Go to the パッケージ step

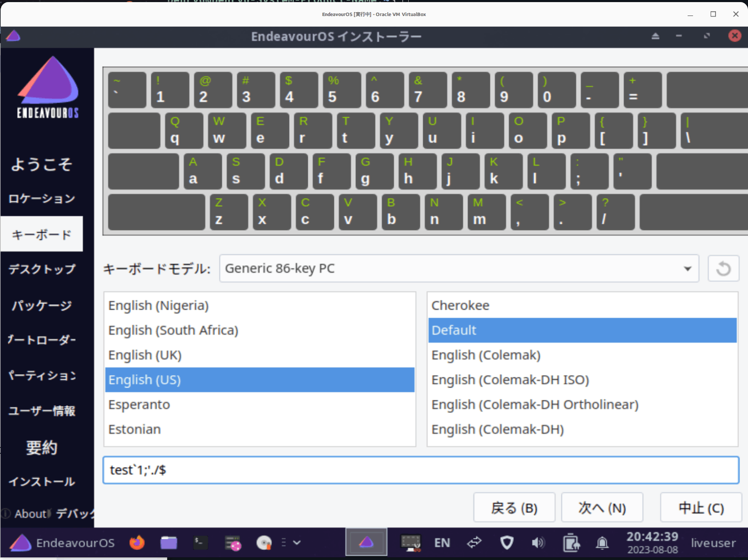(42, 305)
